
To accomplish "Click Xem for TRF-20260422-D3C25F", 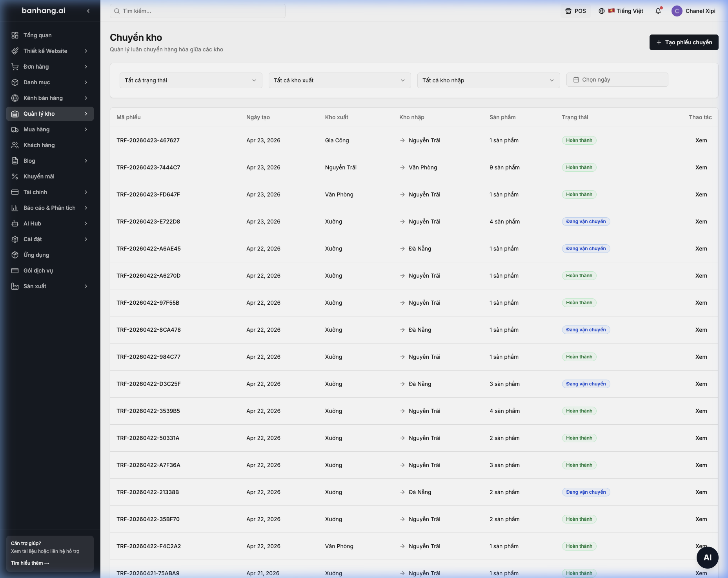I will pyautogui.click(x=701, y=384).
